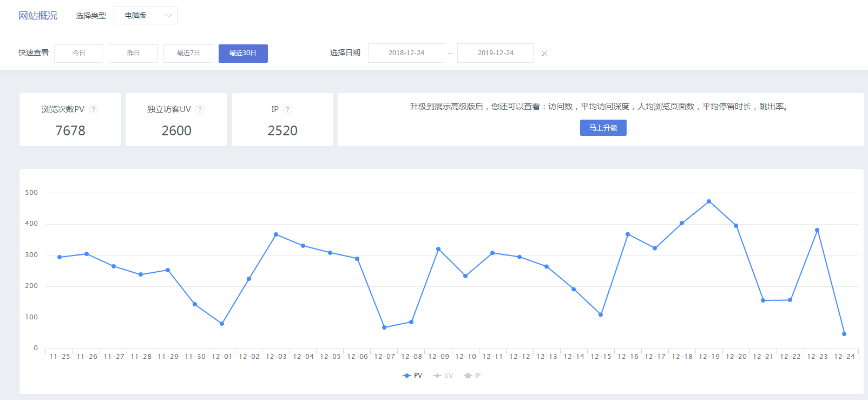Screen dimensions: 868x400
Task: Click the 选择日期 label
Action: coord(345,53)
